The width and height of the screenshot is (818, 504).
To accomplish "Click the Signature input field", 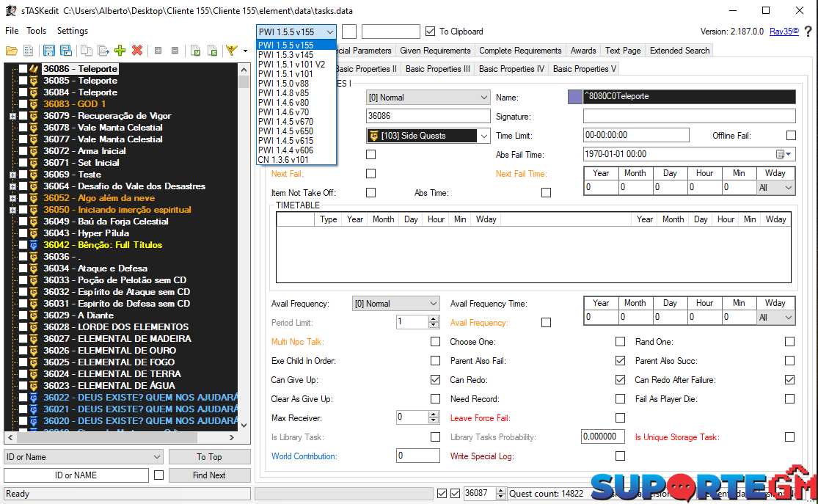I will 689,117.
